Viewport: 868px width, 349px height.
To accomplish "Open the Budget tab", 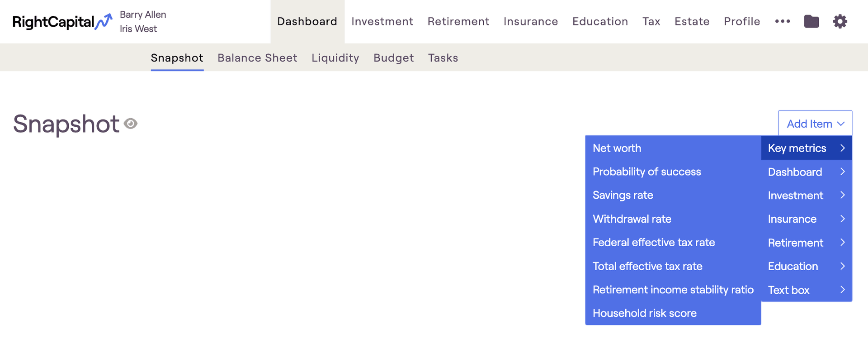I will click(393, 58).
